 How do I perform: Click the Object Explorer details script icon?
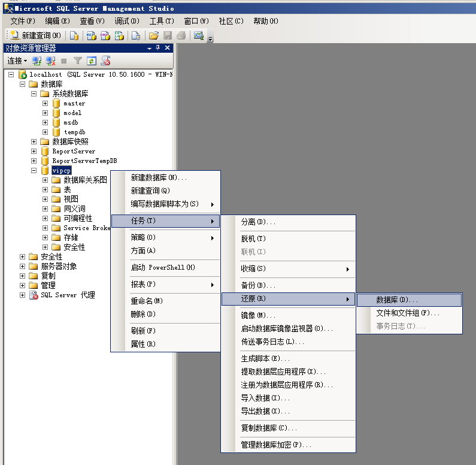pyautogui.click(x=105, y=61)
